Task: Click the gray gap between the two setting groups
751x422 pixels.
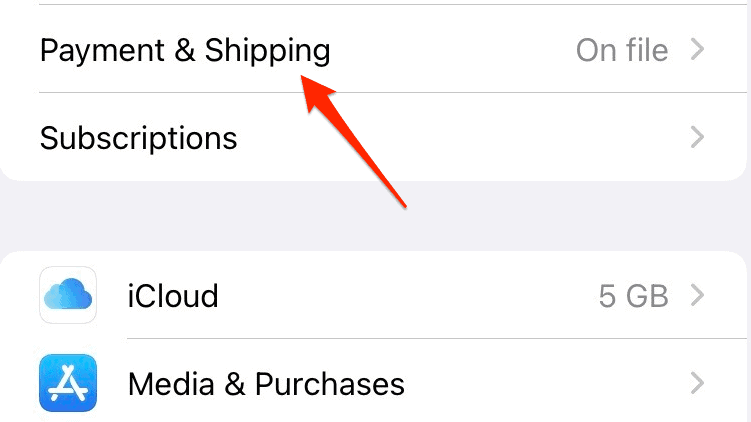Action: pyautogui.click(x=375, y=215)
